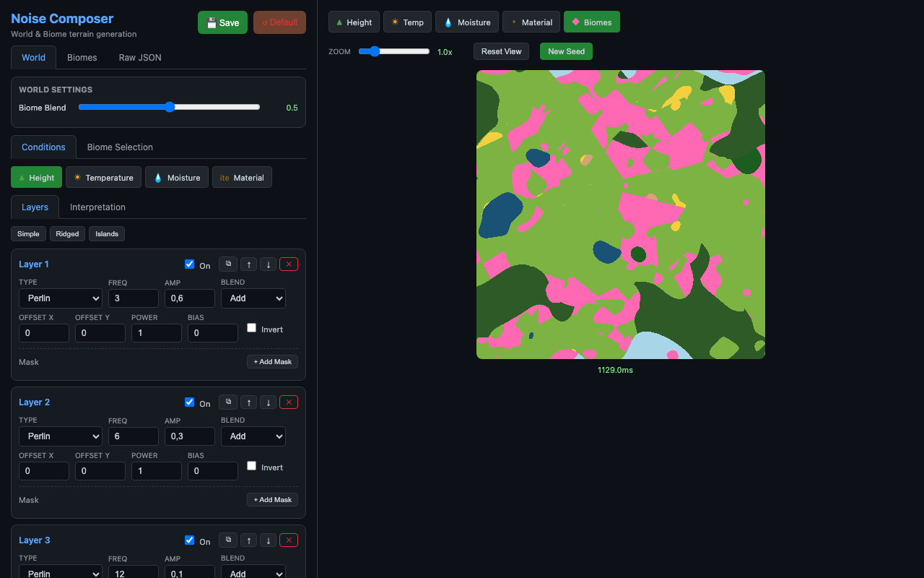Change Layer 2 Blend mode dropdown

pyautogui.click(x=253, y=436)
